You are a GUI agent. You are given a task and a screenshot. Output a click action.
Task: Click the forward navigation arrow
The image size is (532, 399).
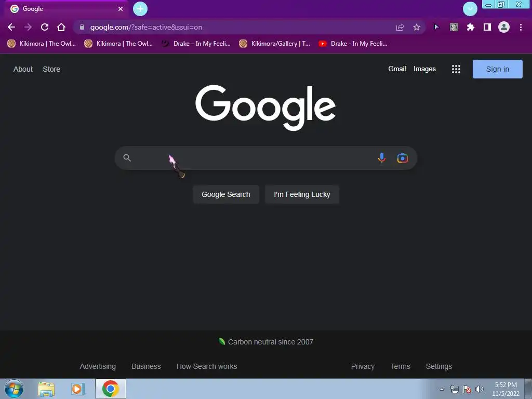coord(28,27)
